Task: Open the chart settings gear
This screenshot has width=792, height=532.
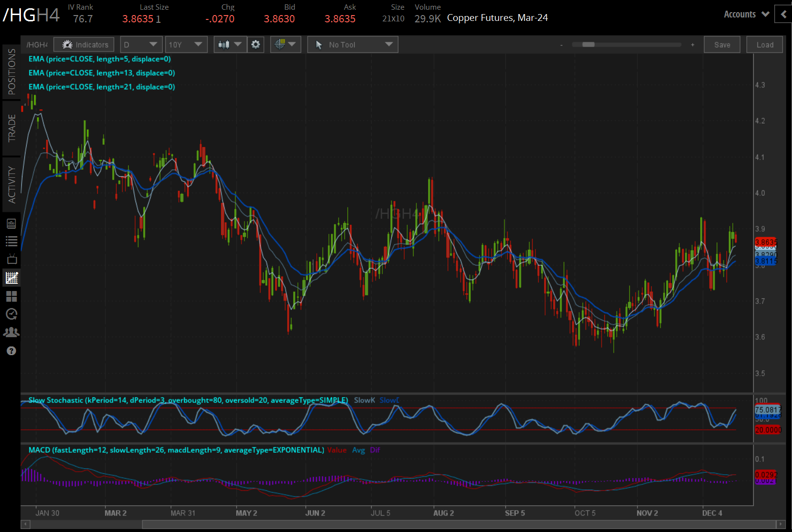Action: tap(256, 45)
